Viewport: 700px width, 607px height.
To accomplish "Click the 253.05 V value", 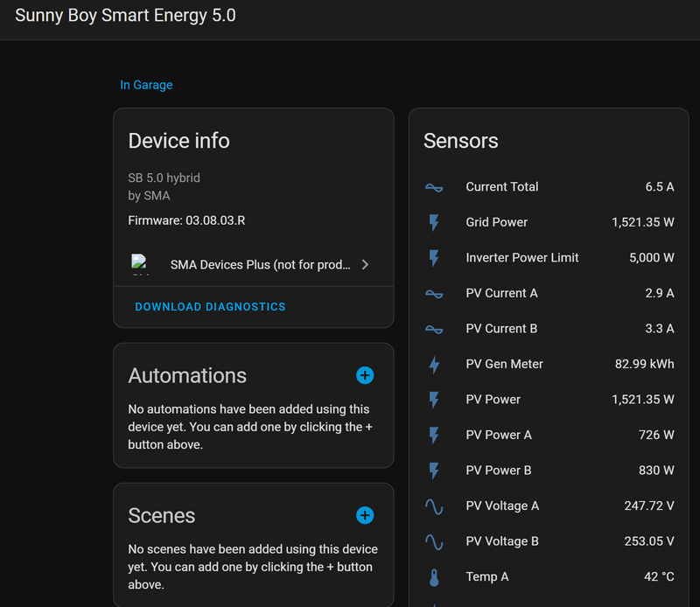I will coord(649,541).
